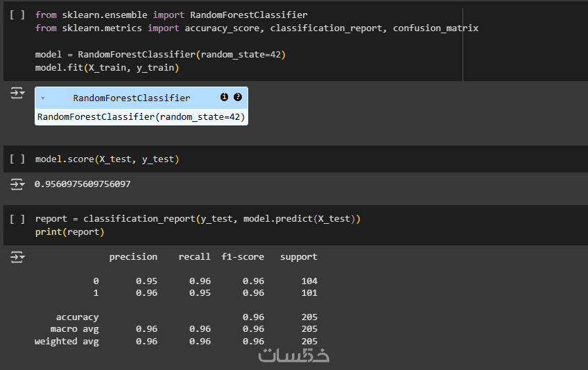The width and height of the screenshot is (588, 370).
Task: Run the RandomForestClassifier import cell
Action: coord(17,15)
